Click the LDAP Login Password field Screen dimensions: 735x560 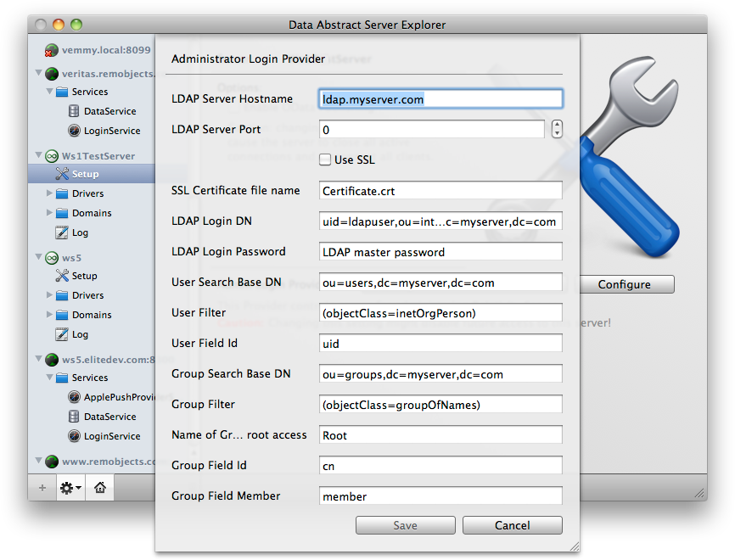[x=440, y=252]
